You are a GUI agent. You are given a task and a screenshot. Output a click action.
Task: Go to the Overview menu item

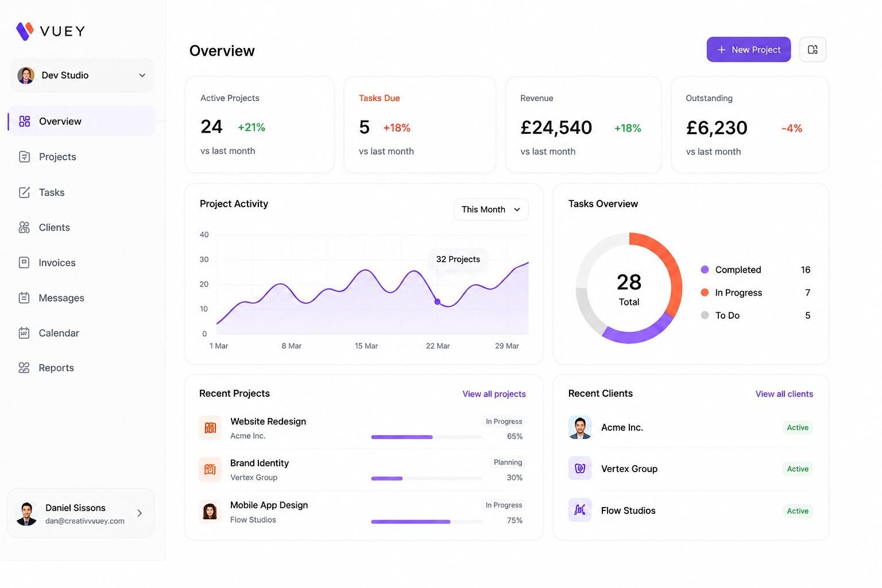point(82,121)
